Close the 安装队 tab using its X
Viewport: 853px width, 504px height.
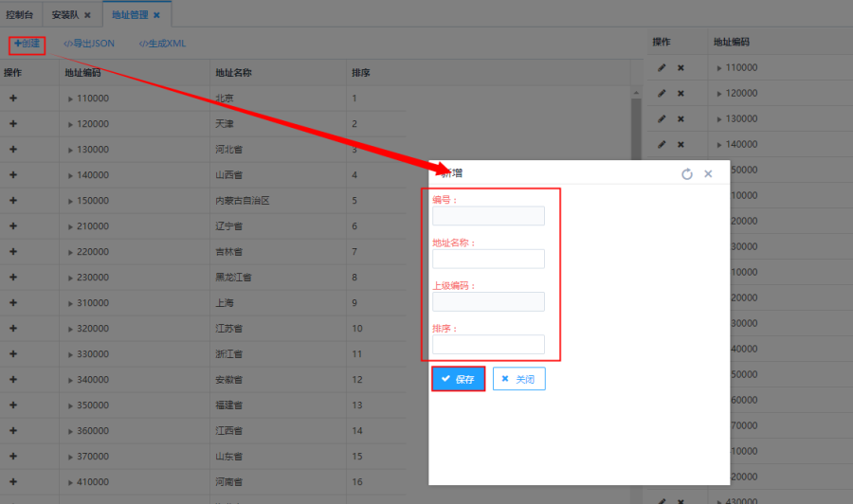pyautogui.click(x=87, y=15)
